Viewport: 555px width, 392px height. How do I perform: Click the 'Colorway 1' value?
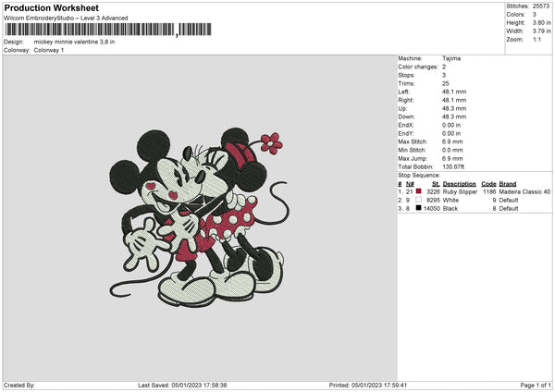click(49, 50)
